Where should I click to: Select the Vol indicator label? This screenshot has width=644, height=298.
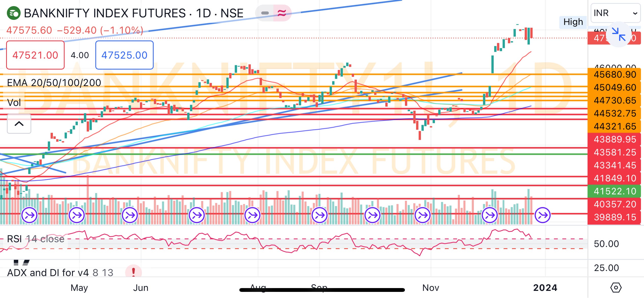tap(14, 103)
